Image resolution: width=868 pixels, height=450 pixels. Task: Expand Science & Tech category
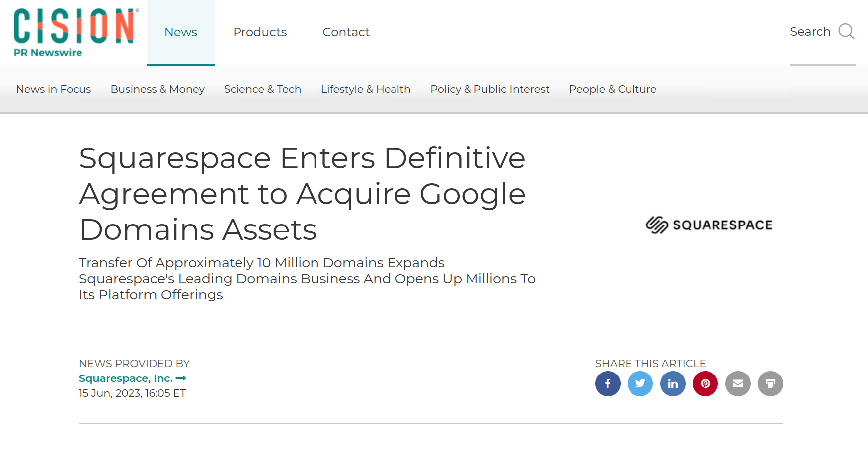(x=262, y=89)
